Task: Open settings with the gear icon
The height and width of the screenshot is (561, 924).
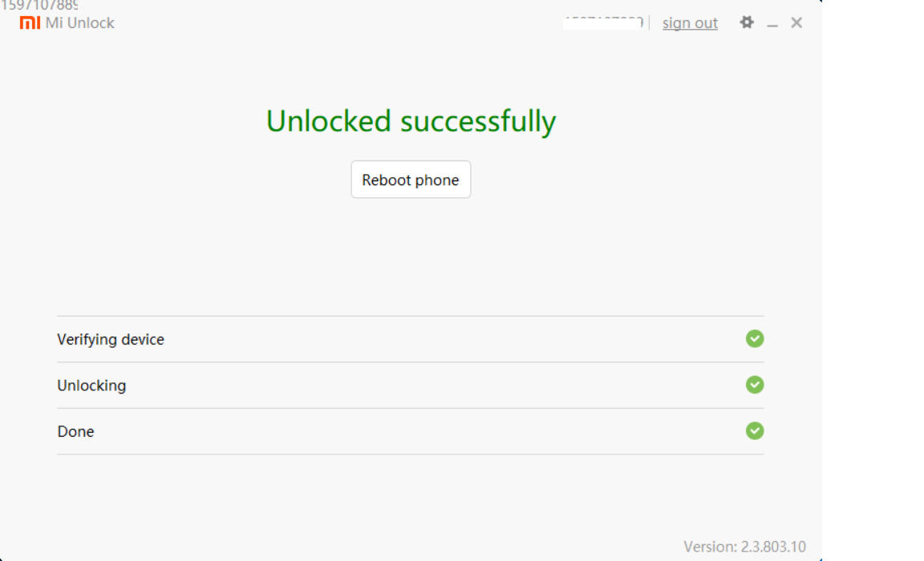Action: pyautogui.click(x=747, y=22)
